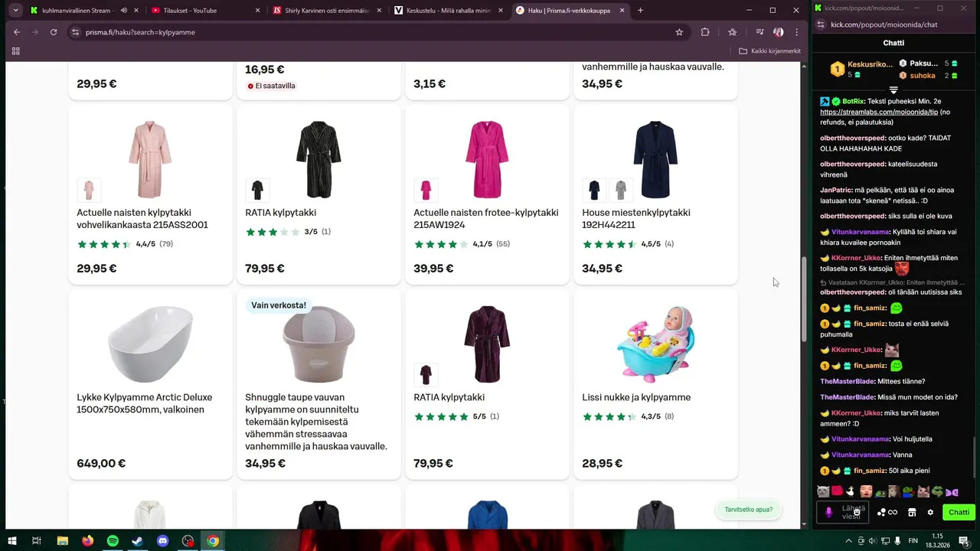Click the 649,00 € price text
The image size is (980, 551).
[x=101, y=463]
